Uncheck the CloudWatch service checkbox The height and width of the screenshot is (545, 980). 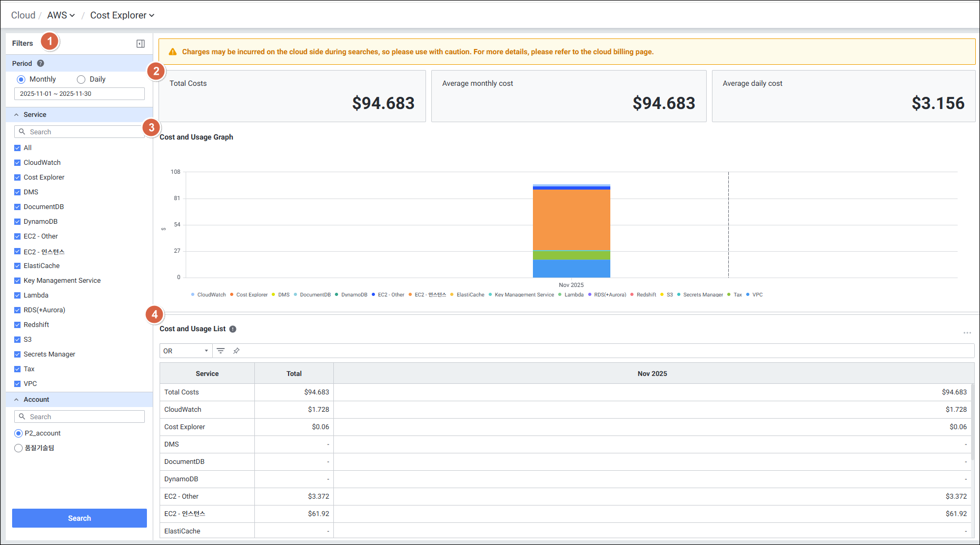coord(17,163)
